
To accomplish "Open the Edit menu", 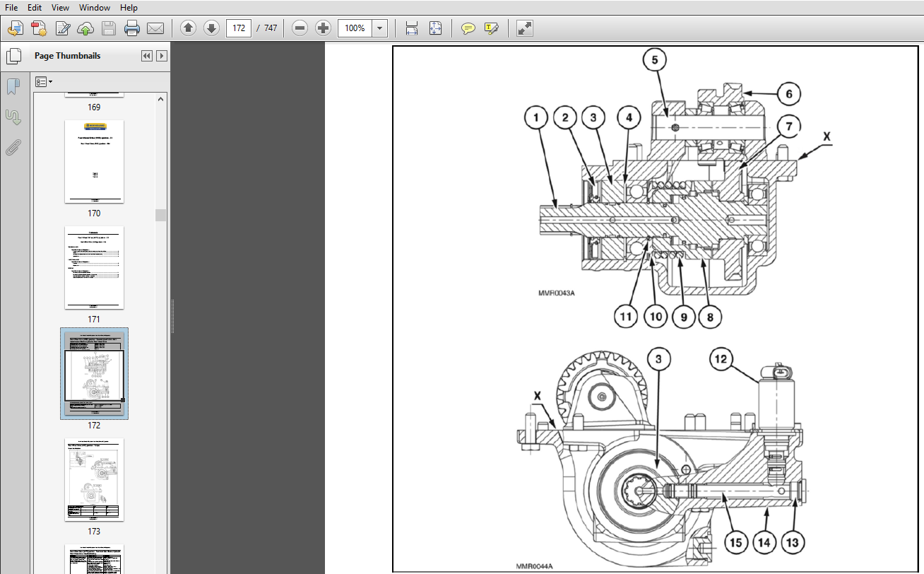I will (x=35, y=7).
